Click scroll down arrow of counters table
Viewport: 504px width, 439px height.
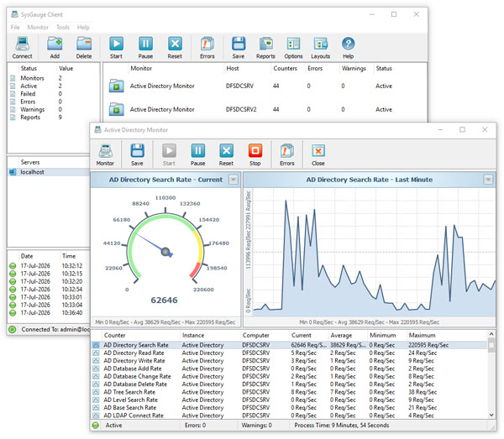(491, 415)
